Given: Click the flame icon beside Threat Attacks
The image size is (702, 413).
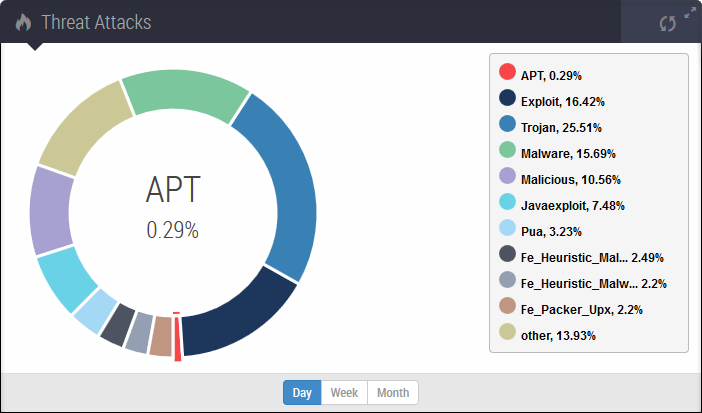Looking at the screenshot, I should (x=24, y=22).
